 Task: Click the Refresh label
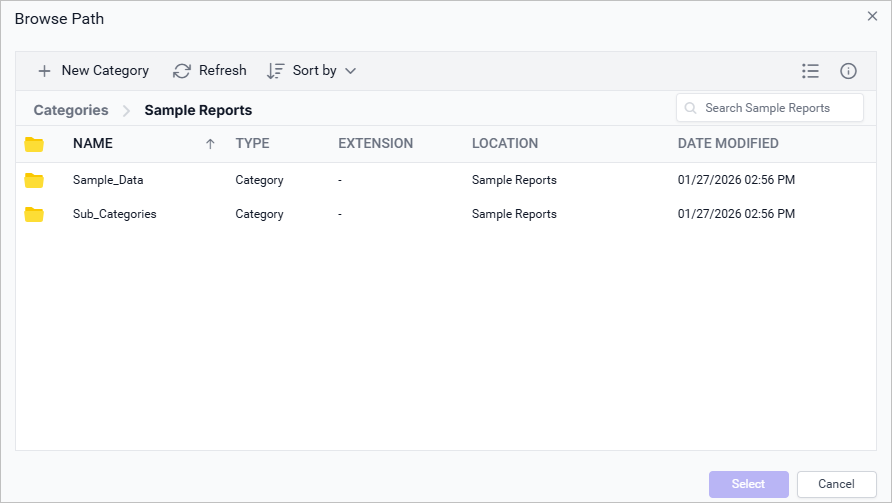tap(222, 71)
